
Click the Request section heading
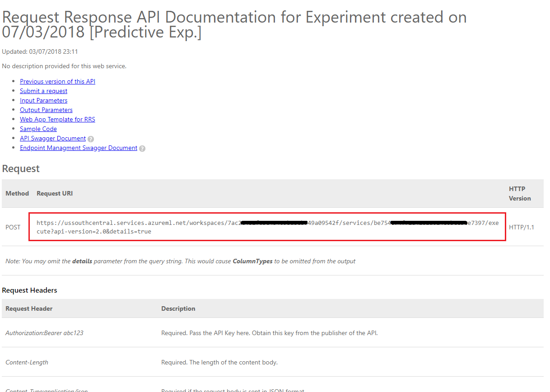point(21,168)
